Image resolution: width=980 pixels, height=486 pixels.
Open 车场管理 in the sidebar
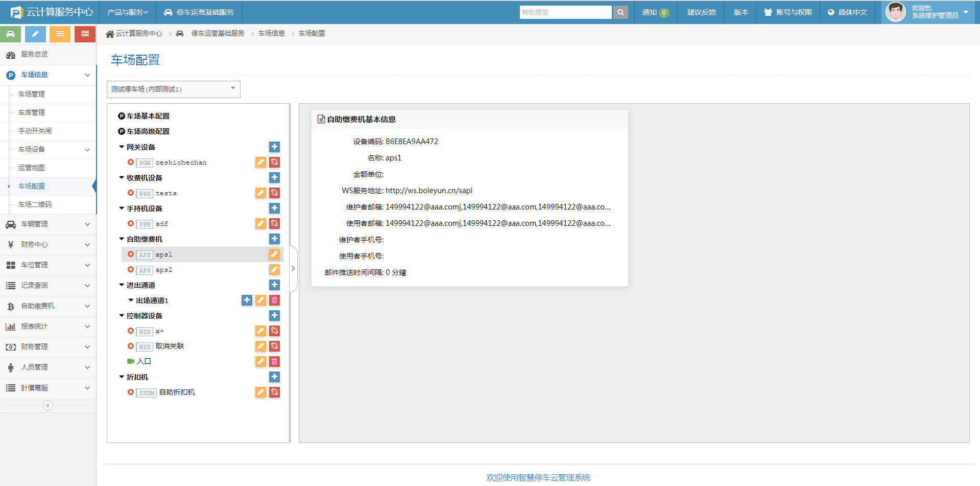point(32,94)
